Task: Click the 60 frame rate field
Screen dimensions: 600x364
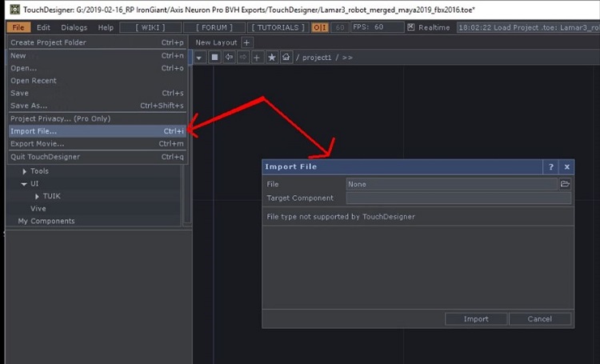Action: coord(340,27)
